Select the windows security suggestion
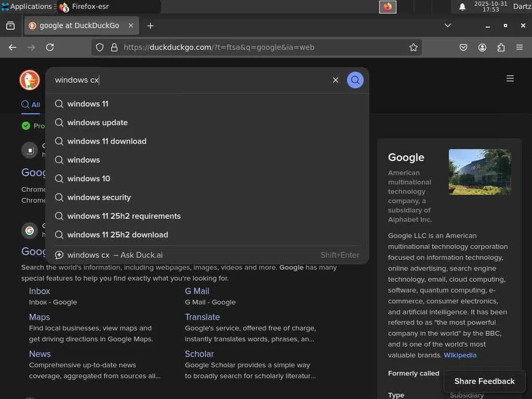The width and height of the screenshot is (532, 399). [x=207, y=197]
